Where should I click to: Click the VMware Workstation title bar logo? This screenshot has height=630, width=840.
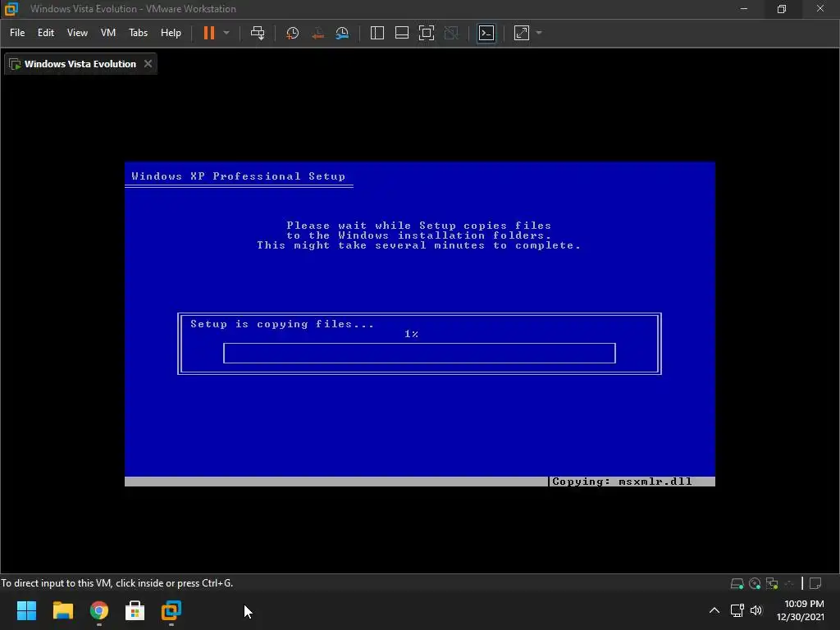click(11, 8)
